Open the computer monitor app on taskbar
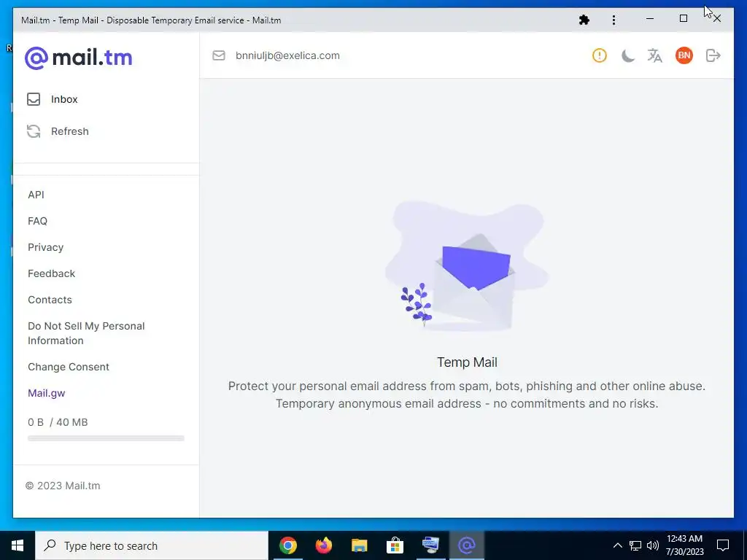 tap(430, 545)
